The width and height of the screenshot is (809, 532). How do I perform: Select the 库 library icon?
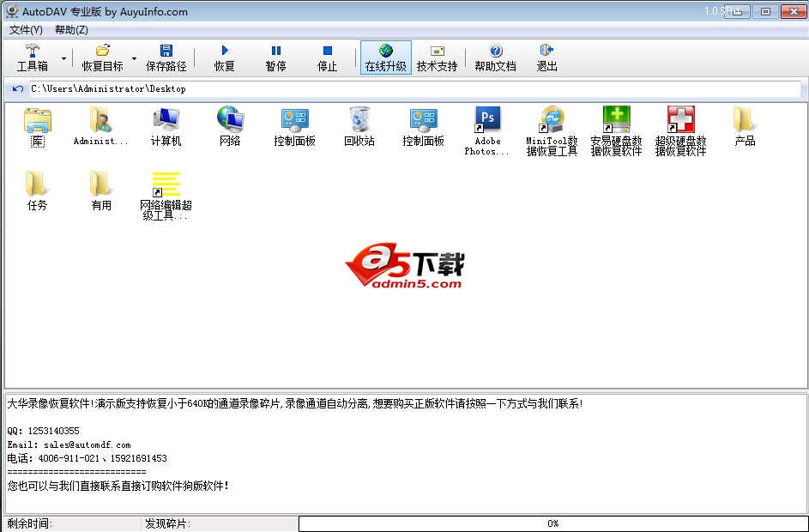coord(37,128)
